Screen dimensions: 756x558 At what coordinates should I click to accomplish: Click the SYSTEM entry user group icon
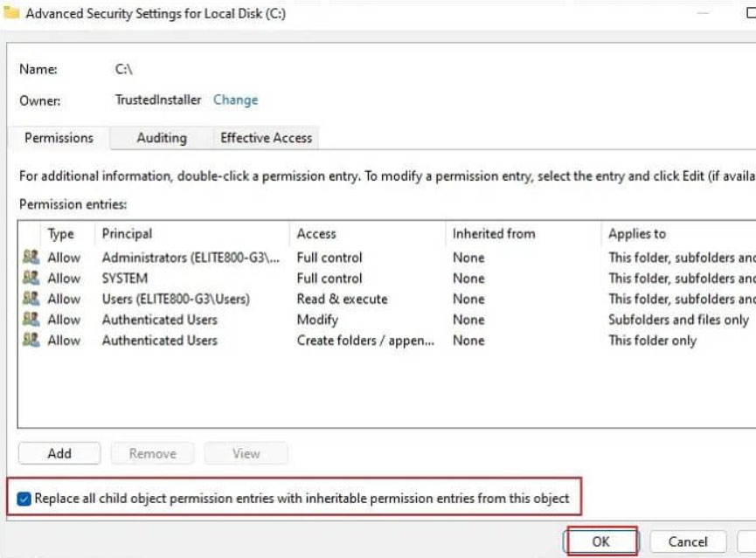pos(31,278)
